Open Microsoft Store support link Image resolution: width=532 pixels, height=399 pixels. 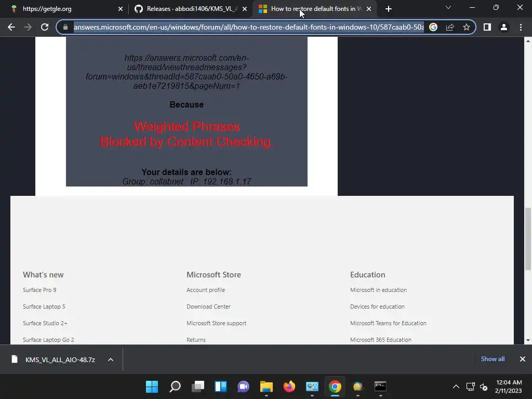pyautogui.click(x=217, y=323)
